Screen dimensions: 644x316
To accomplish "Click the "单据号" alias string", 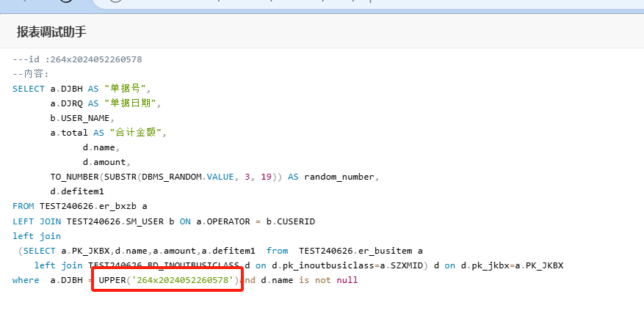I will [126, 89].
